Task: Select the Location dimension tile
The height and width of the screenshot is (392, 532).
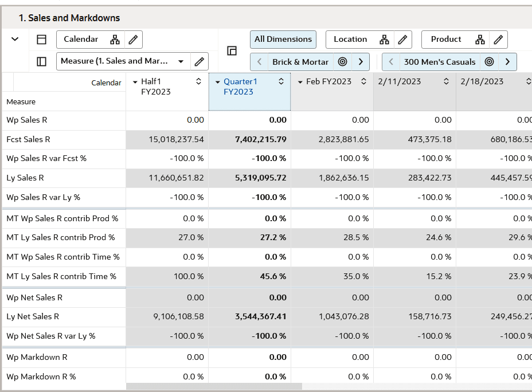Action: [351, 40]
